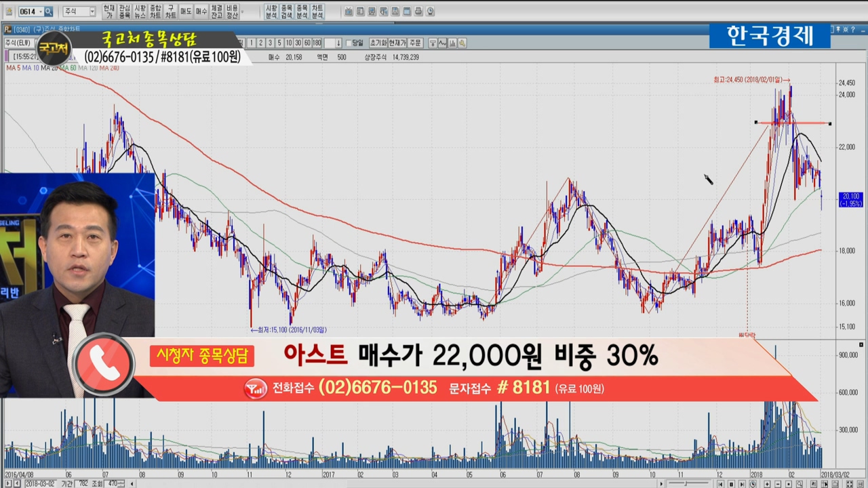Screen dimensions: 868x488
Task: Open the 주식 market type dropdown
Action: coord(92,12)
